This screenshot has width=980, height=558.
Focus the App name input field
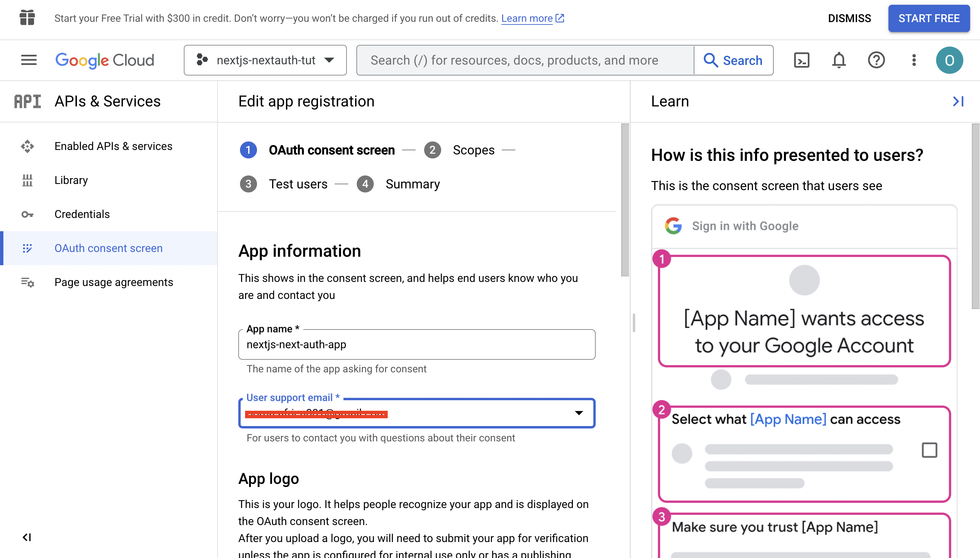point(417,344)
